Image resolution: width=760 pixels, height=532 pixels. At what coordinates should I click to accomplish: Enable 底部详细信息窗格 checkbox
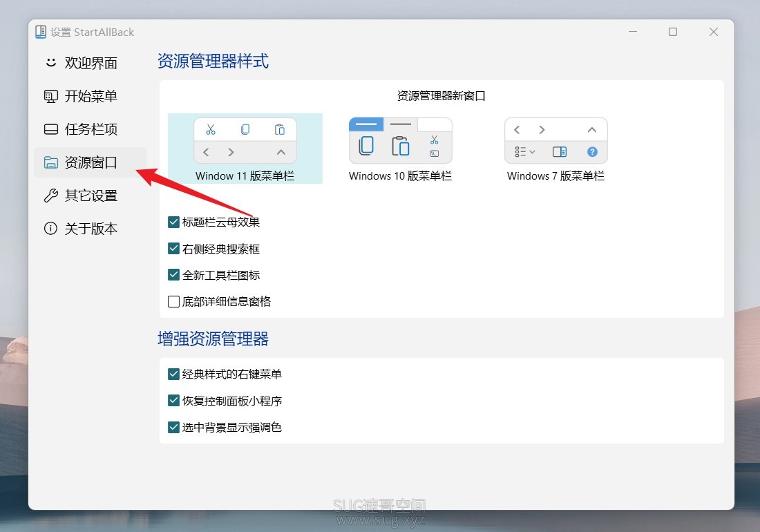173,301
